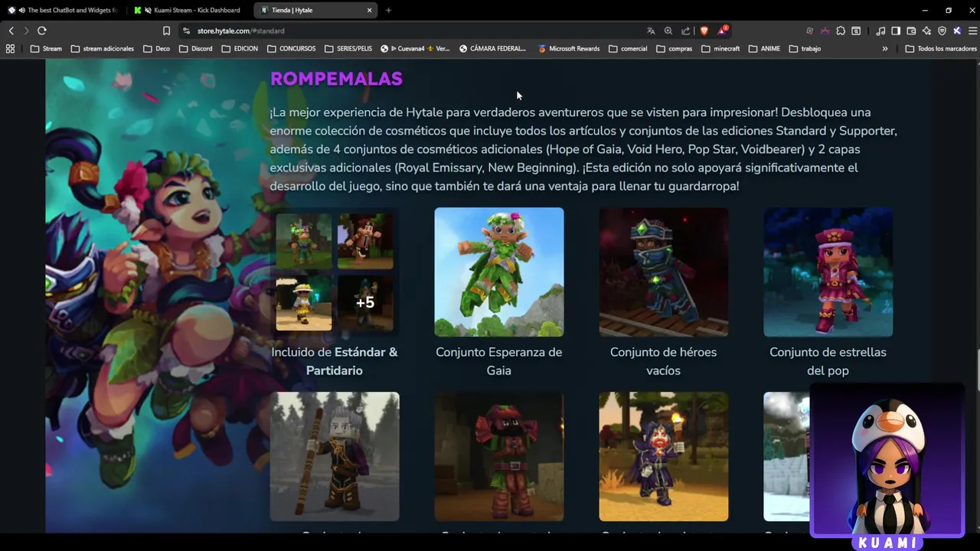Open Brave Shields lion icon

[x=704, y=31]
